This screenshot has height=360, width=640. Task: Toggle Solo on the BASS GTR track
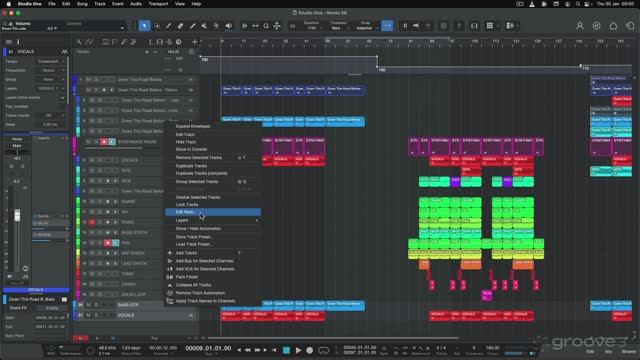96,305
